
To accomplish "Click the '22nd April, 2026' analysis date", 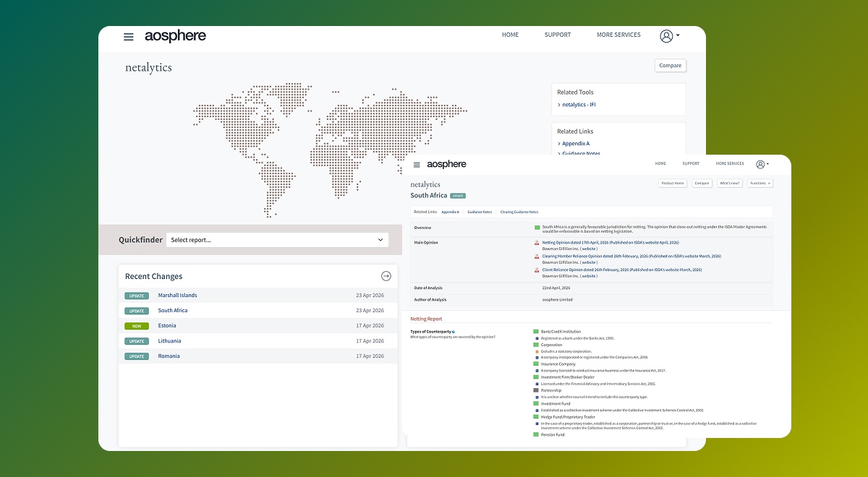I will pyautogui.click(x=556, y=288).
